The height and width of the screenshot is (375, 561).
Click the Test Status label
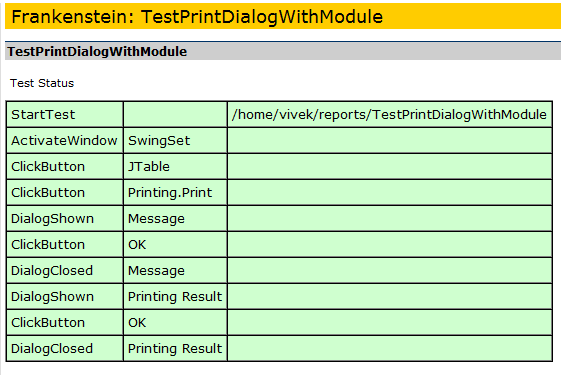click(x=42, y=83)
